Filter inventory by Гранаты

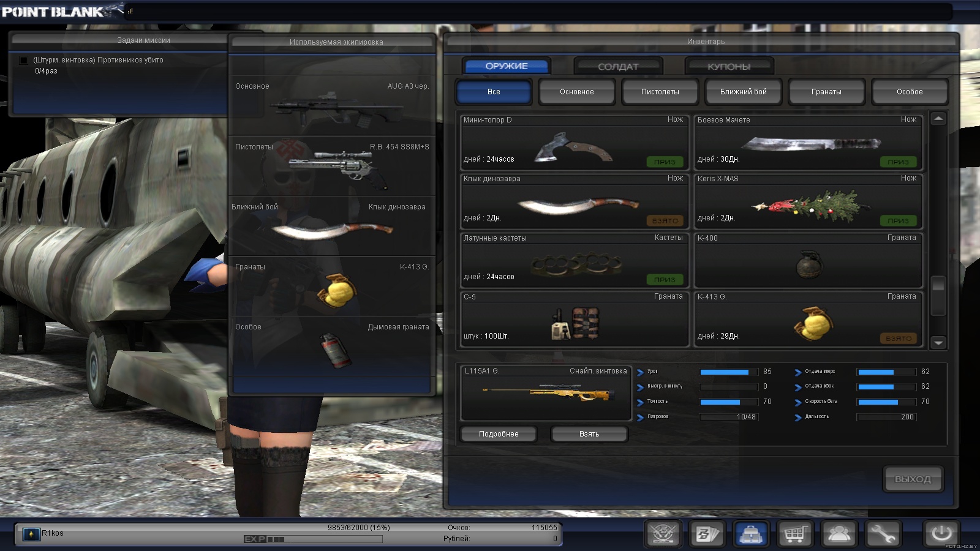coord(826,92)
